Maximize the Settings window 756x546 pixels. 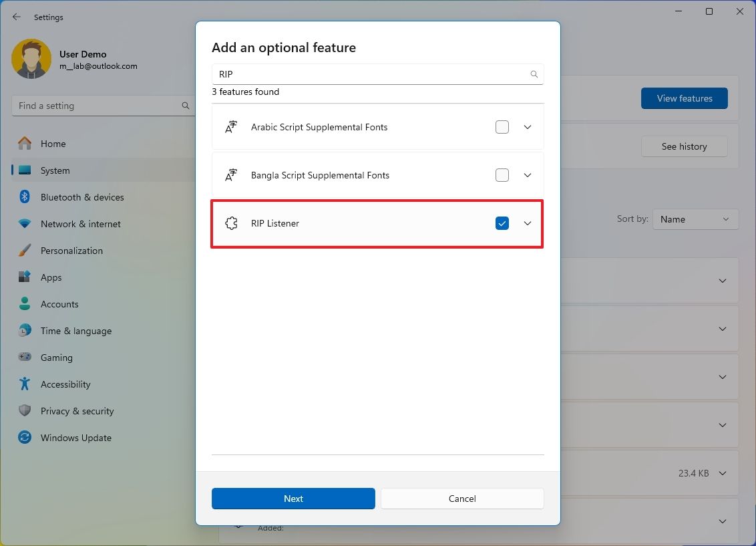tap(709, 11)
